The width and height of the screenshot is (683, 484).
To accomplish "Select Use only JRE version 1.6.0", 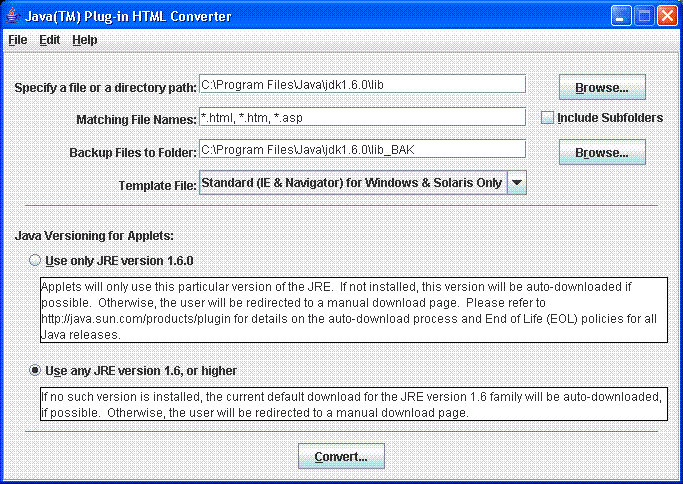I will [36, 260].
